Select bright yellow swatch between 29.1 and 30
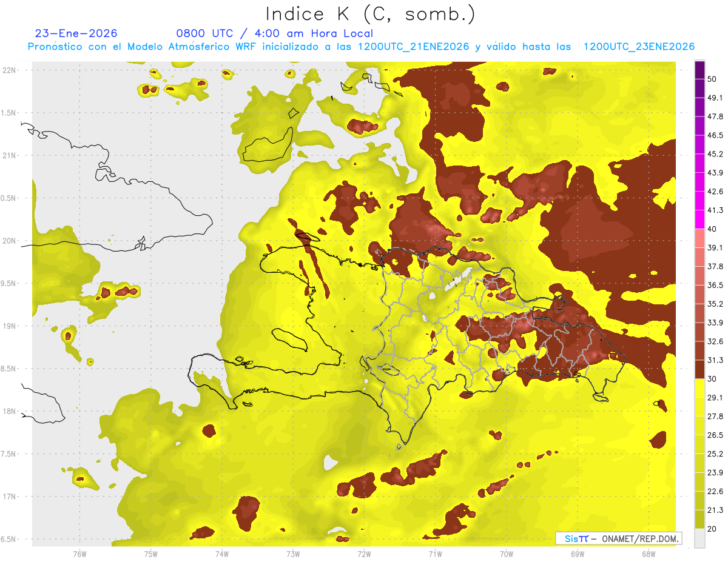Viewport: 728px width, 562px height. point(699,388)
